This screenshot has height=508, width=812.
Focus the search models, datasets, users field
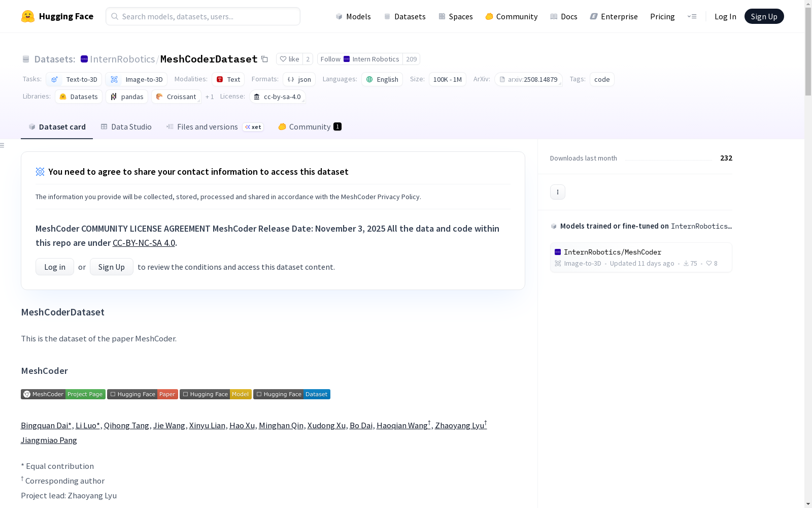pyautogui.click(x=203, y=16)
